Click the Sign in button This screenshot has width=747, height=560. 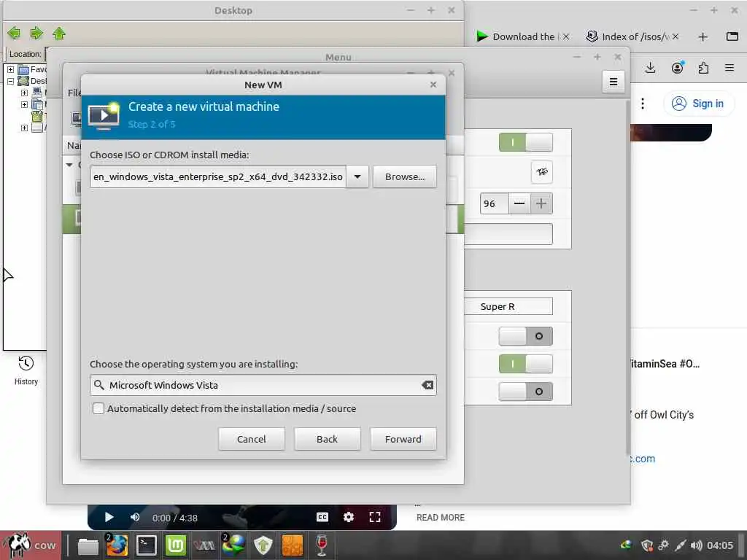click(698, 104)
